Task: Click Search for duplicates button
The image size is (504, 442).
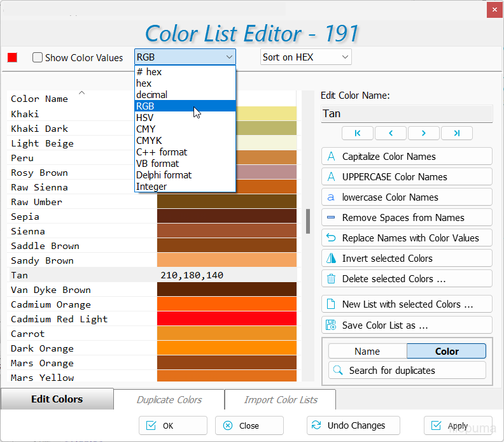Action: tap(407, 371)
